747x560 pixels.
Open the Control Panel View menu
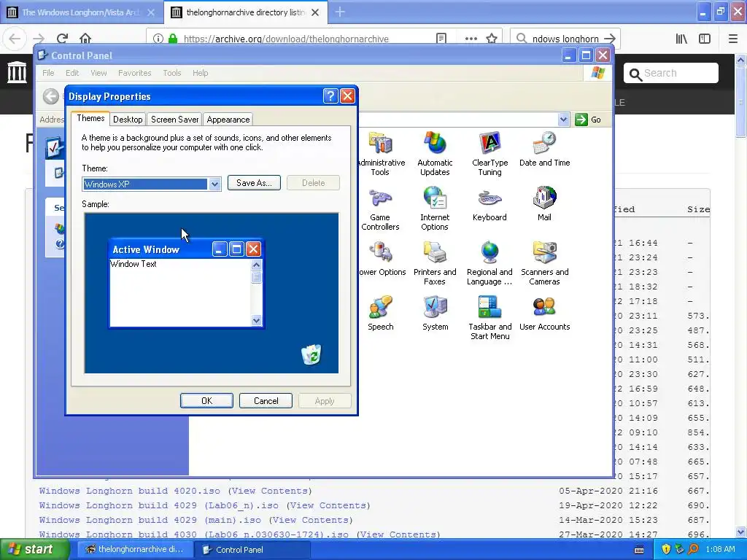click(x=98, y=73)
